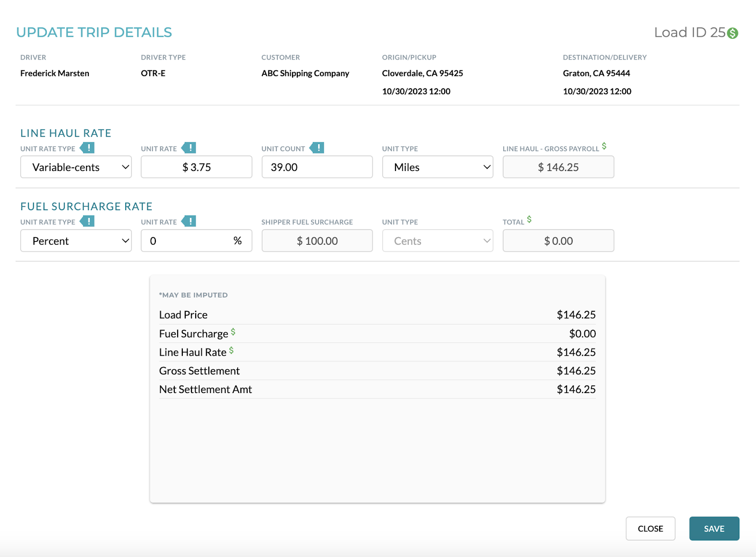Viewport: 756px width, 557px height.
Task: Click the SAVE button
Action: [x=714, y=528]
